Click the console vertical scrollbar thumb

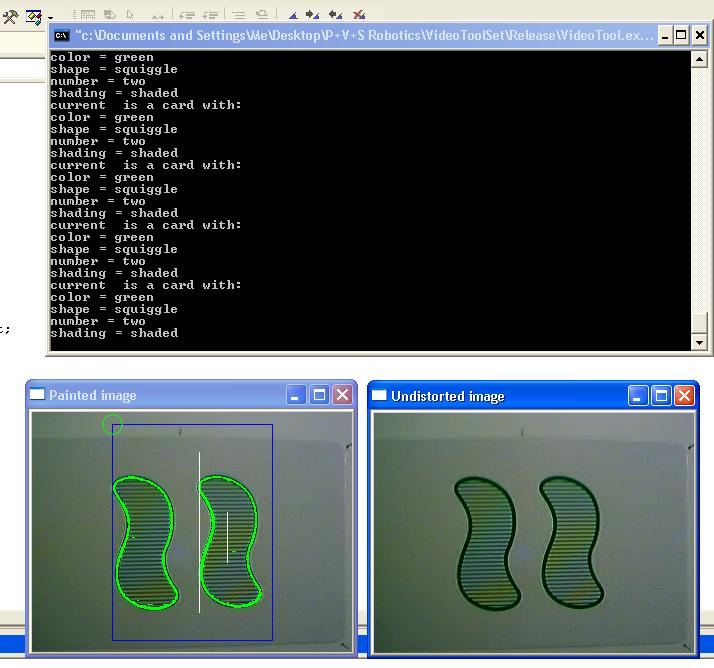[x=699, y=323]
